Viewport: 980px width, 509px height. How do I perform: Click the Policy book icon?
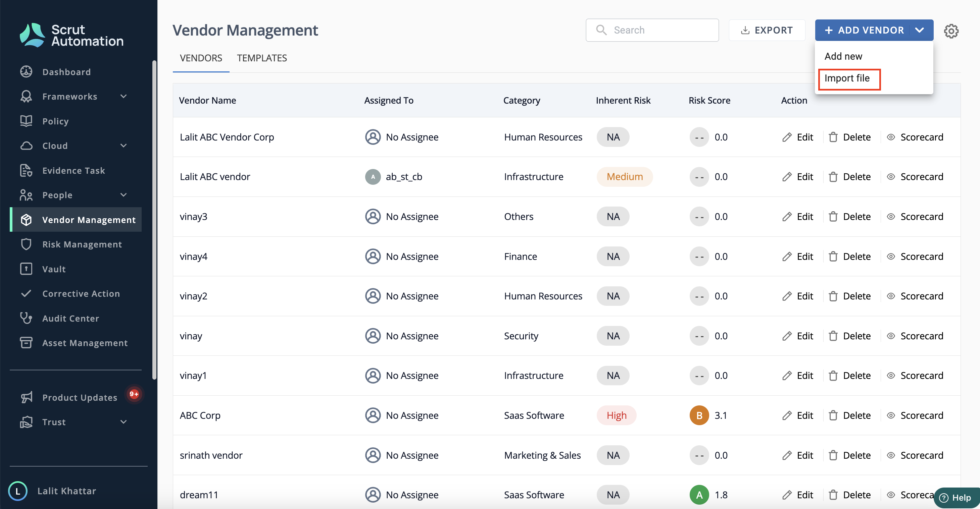[26, 121]
